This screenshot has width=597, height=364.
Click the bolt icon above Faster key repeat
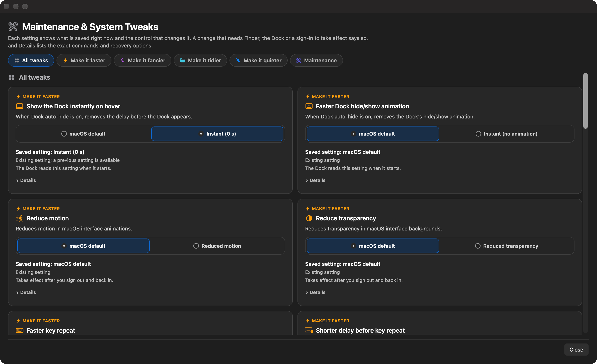coord(18,321)
